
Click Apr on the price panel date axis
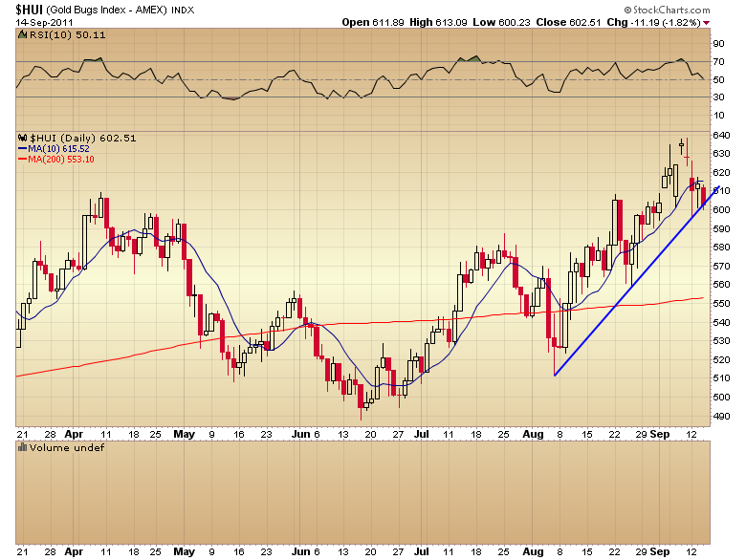74,435
